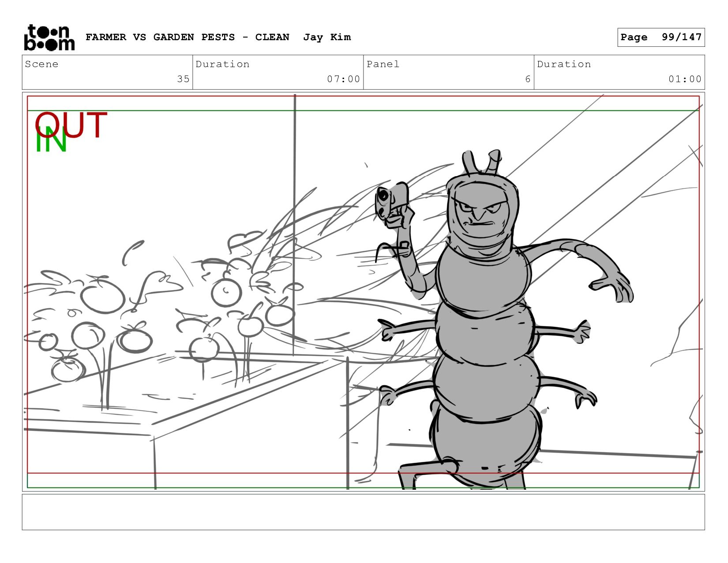Viewport: 728px width, 563px height.
Task: Click the 'Page 99/147' box
Action: point(661,37)
